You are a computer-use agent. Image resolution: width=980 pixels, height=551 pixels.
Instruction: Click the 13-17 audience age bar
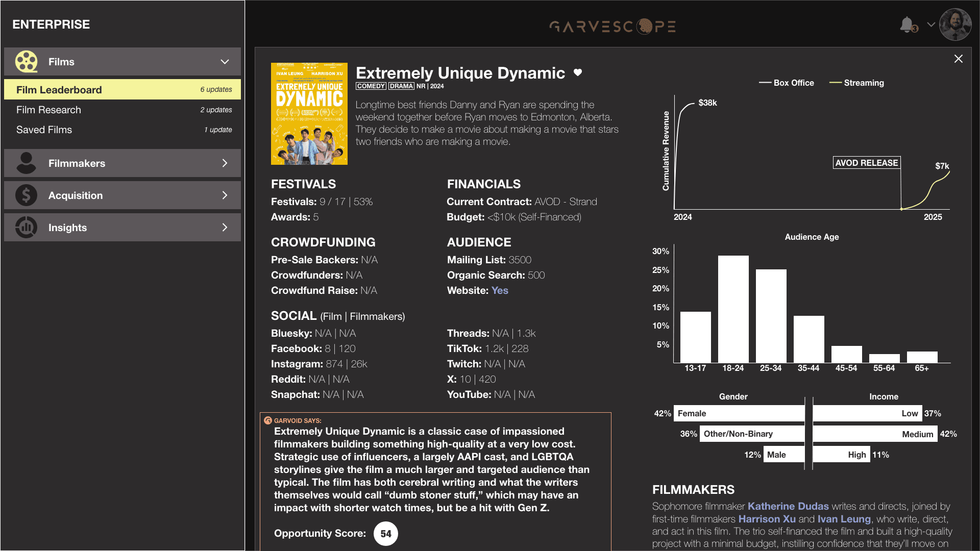pos(696,337)
